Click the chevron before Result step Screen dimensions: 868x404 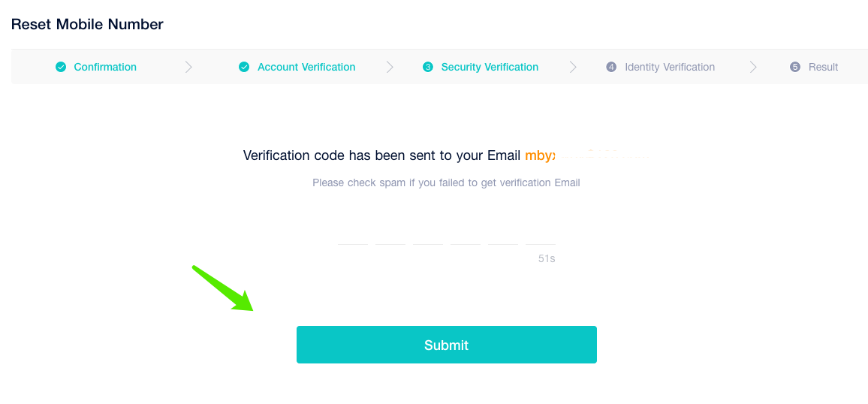click(x=753, y=67)
